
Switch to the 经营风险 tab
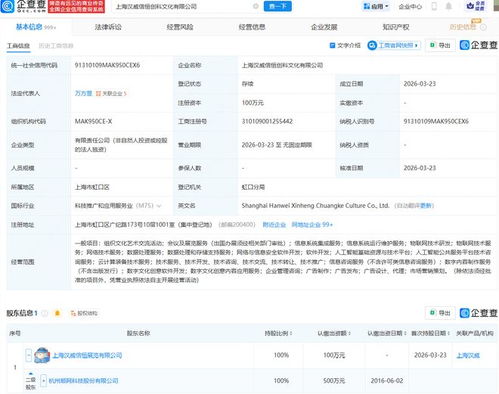pos(180,27)
